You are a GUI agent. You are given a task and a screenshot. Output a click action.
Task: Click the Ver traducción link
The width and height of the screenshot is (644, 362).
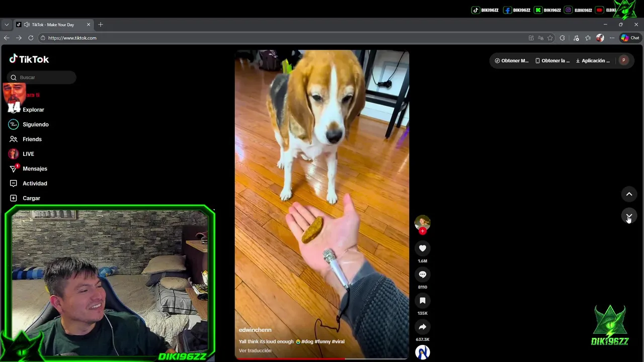[255, 350]
